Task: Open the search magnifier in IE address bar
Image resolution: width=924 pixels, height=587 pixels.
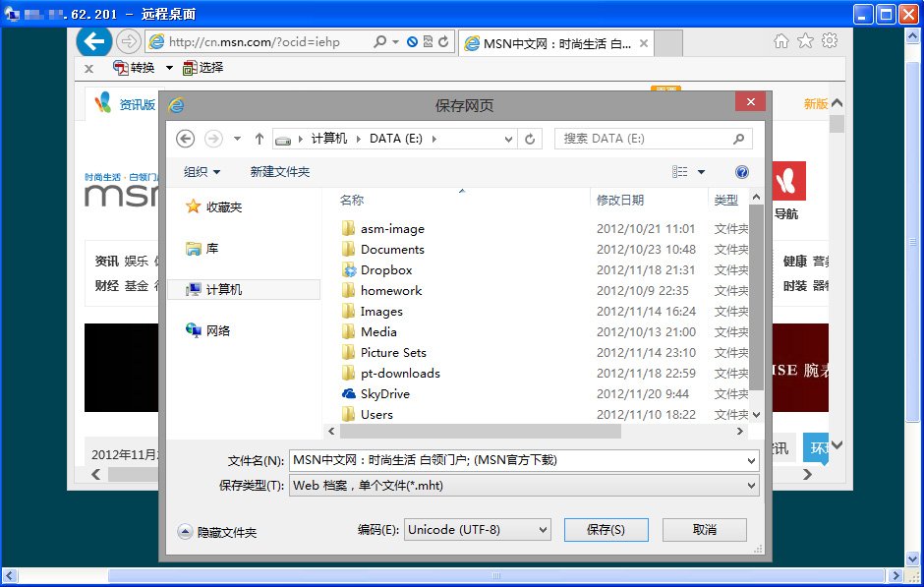Action: coord(380,42)
